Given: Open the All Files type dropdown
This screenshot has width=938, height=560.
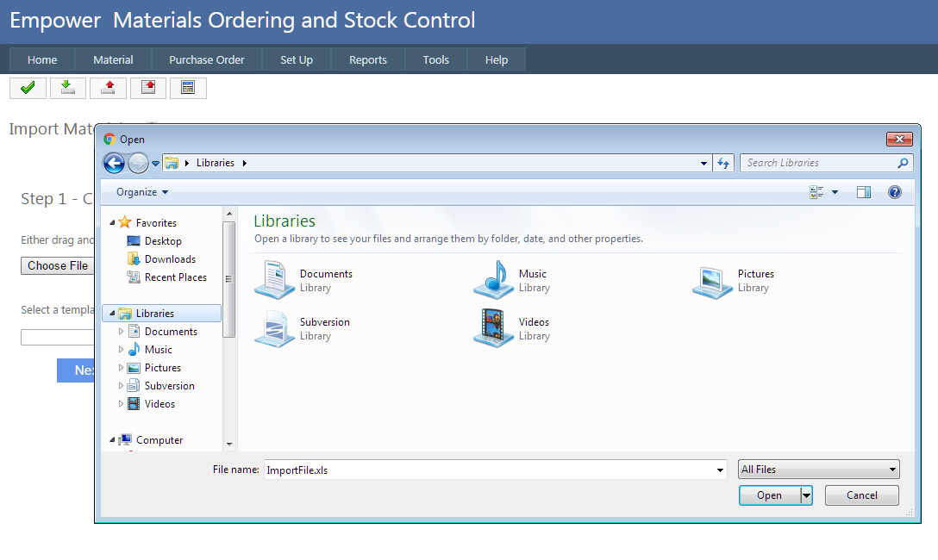Looking at the screenshot, I should coord(818,470).
